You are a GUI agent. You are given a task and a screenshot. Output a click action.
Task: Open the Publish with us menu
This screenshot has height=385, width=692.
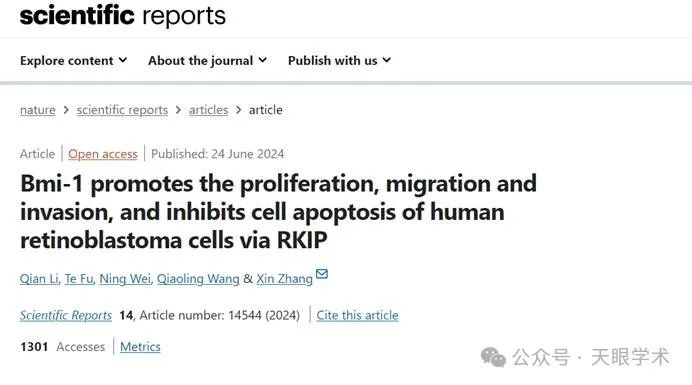(339, 60)
